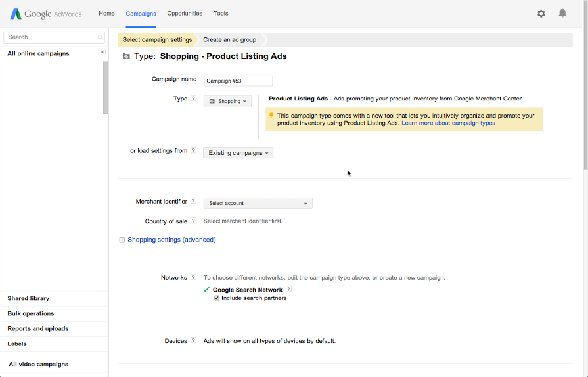Image resolution: width=588 pixels, height=377 pixels.
Task: Open the Tools menu
Action: tap(221, 13)
